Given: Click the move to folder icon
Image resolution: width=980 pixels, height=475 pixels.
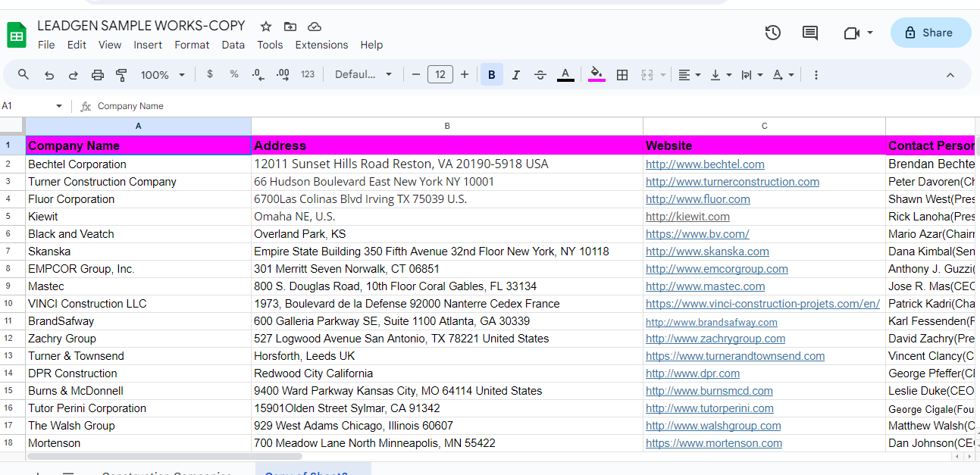Looking at the screenshot, I should point(290,27).
